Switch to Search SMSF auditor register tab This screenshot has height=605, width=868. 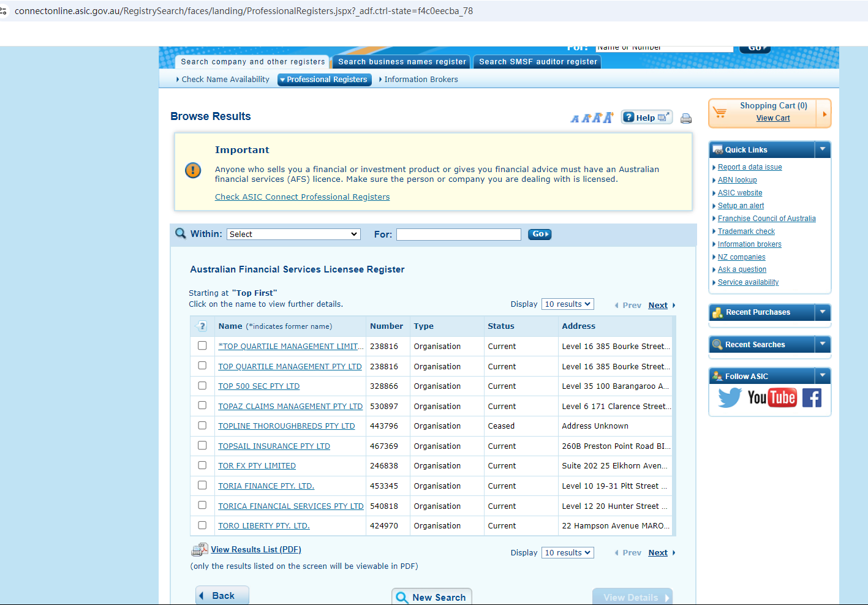coord(538,62)
